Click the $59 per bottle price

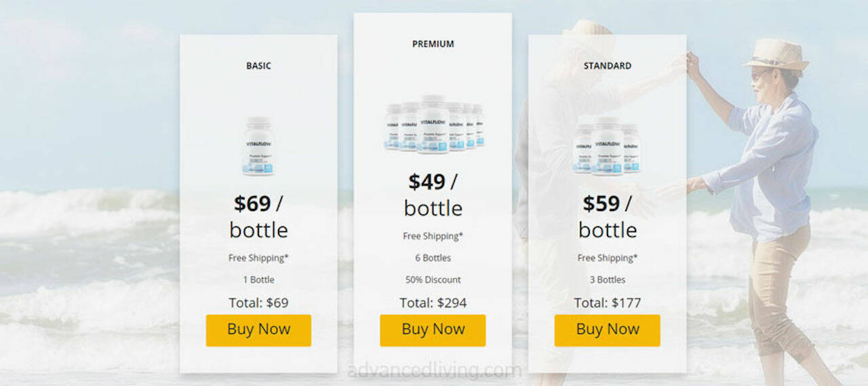(607, 216)
